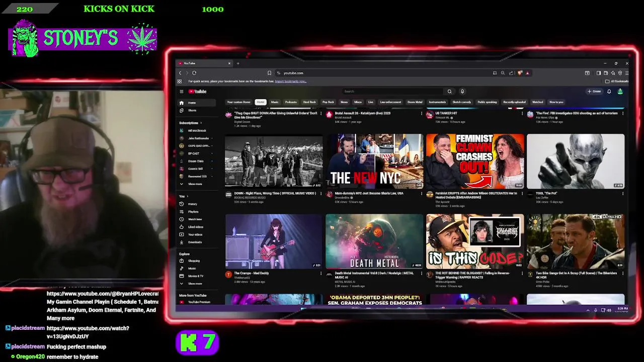This screenshot has height=362, width=644.
Task: Open the YouTube notifications bell
Action: (609, 92)
